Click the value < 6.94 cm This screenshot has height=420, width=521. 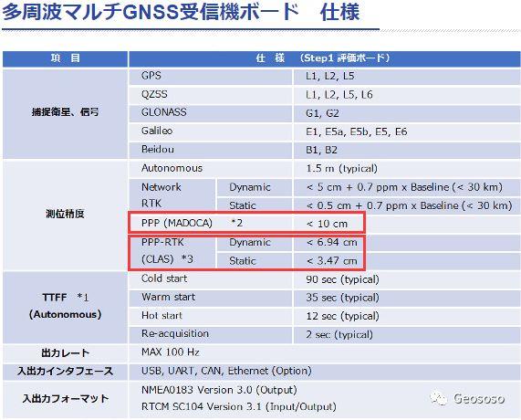(331, 243)
